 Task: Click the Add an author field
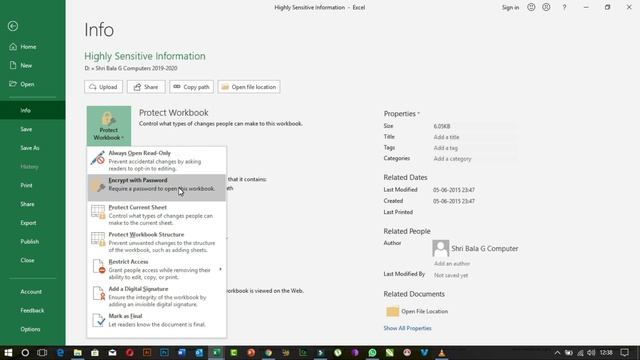point(452,264)
